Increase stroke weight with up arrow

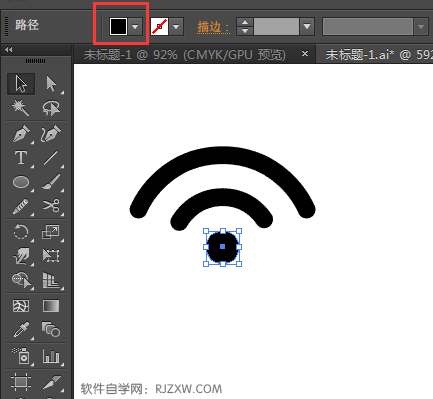[245, 22]
